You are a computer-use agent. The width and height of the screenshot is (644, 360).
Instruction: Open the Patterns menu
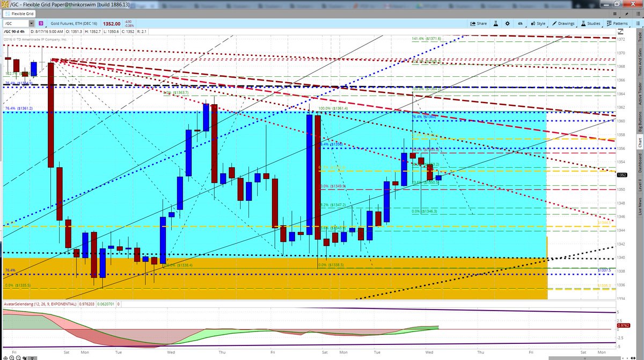617,24
